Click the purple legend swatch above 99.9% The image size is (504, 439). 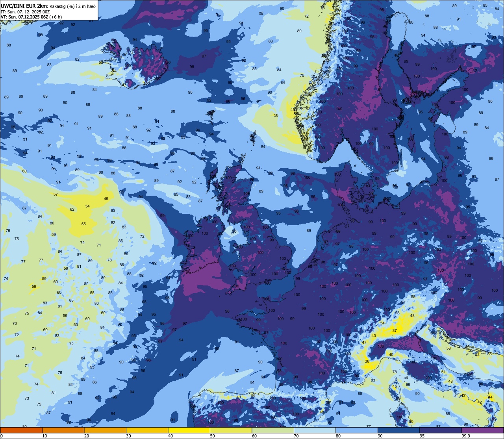pyautogui.click(x=483, y=430)
